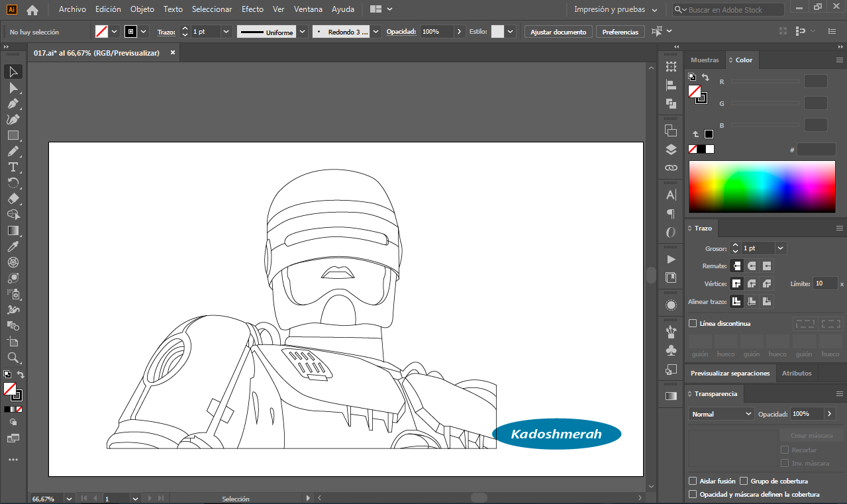
Task: Open the Paragraph panel icon in dock
Action: (x=671, y=213)
